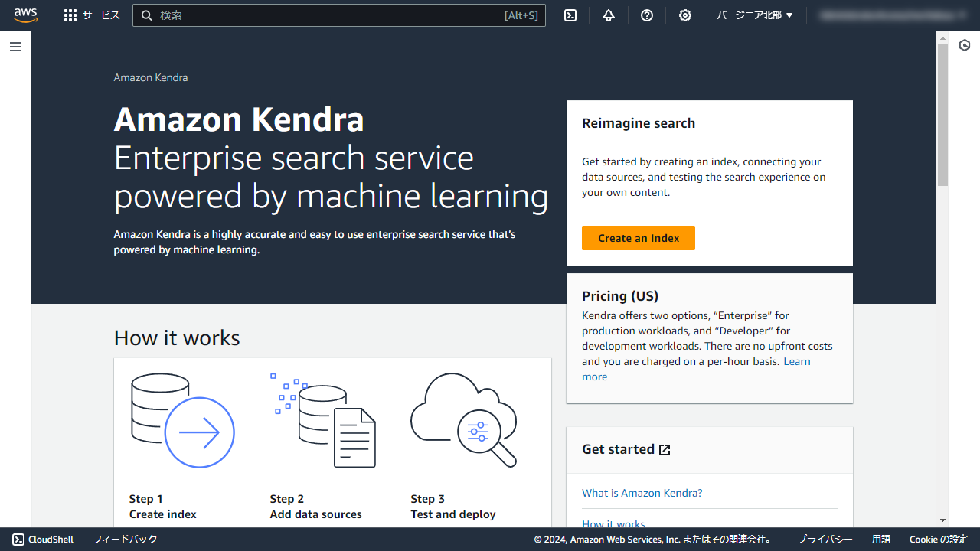Click the Amazon Kendra breadcrumb

coord(151,77)
